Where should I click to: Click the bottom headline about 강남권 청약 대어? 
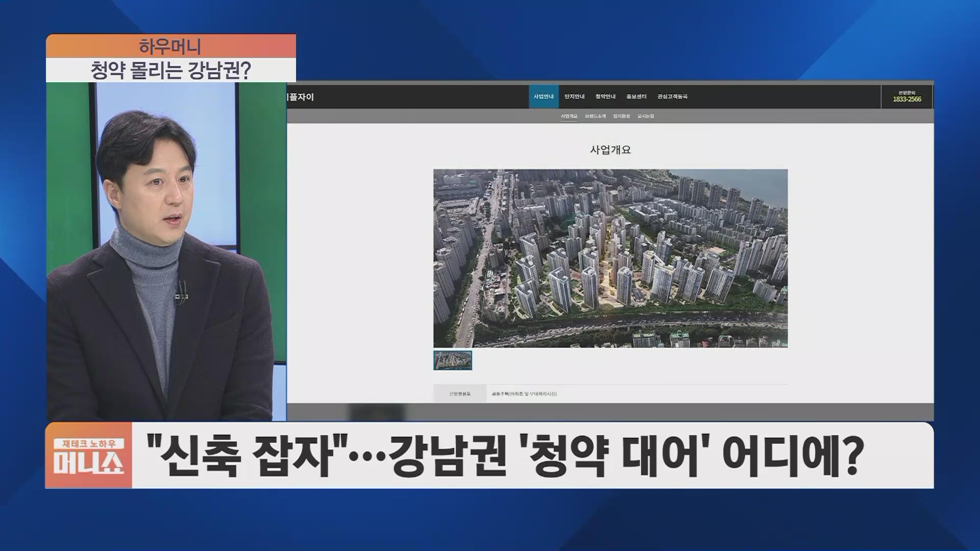tap(504, 455)
